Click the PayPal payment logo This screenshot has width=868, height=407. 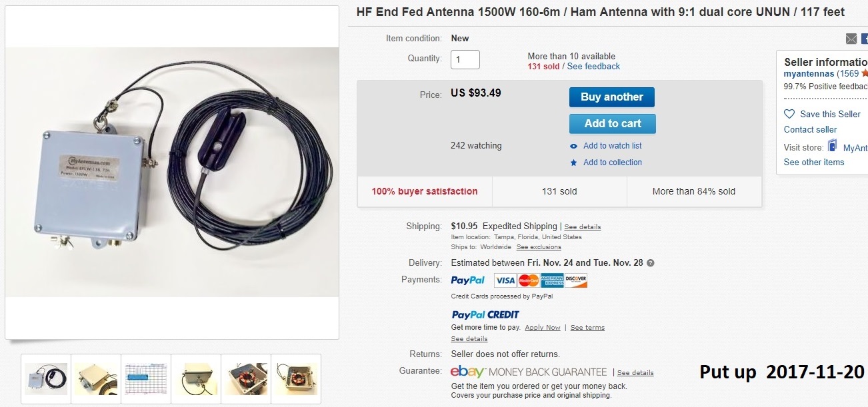point(468,280)
